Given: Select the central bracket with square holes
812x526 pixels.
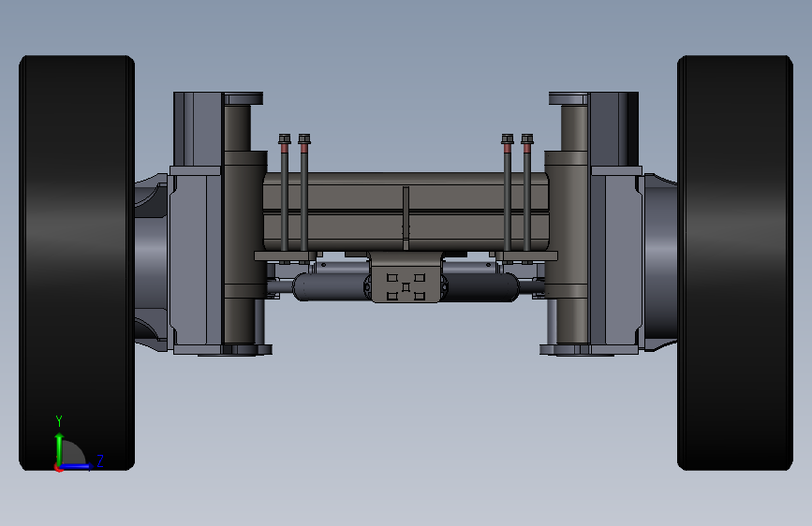Looking at the screenshot, I should pyautogui.click(x=406, y=277).
